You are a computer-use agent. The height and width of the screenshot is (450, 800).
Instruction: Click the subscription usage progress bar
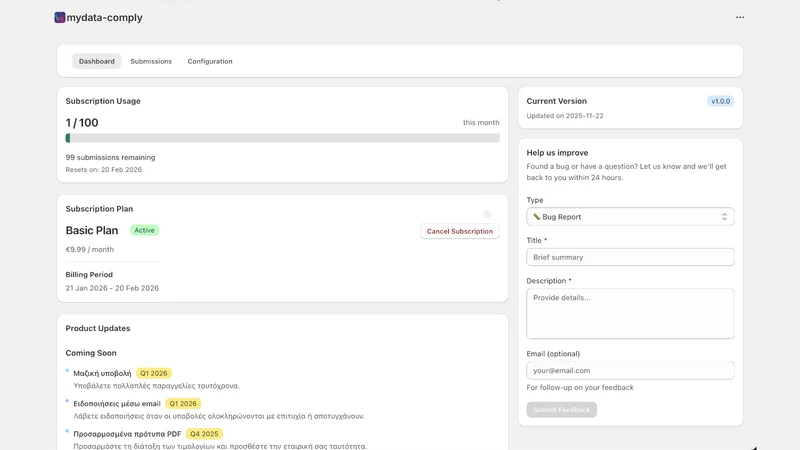[282, 138]
